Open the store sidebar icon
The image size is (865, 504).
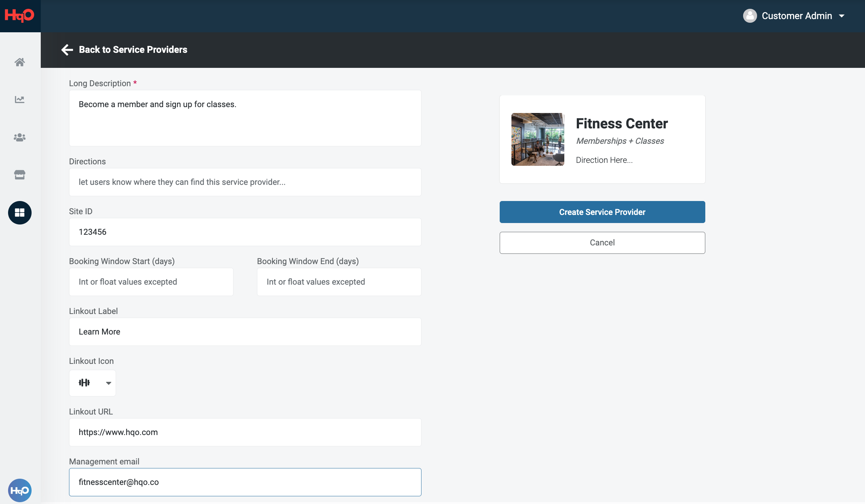(19, 175)
